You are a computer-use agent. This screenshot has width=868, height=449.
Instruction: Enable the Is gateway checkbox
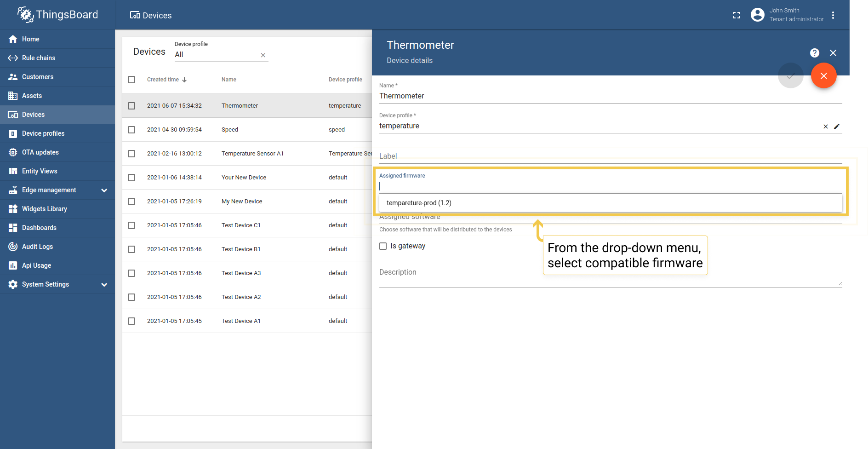click(x=383, y=246)
